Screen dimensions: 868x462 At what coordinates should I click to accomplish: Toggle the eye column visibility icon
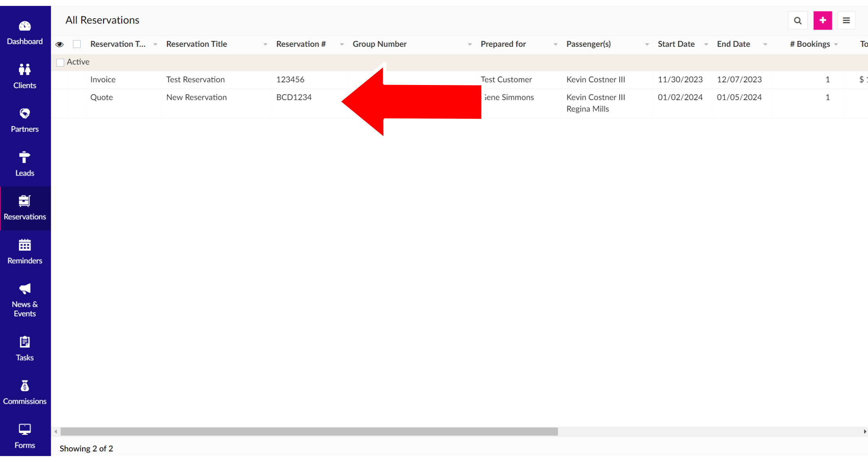[59, 44]
